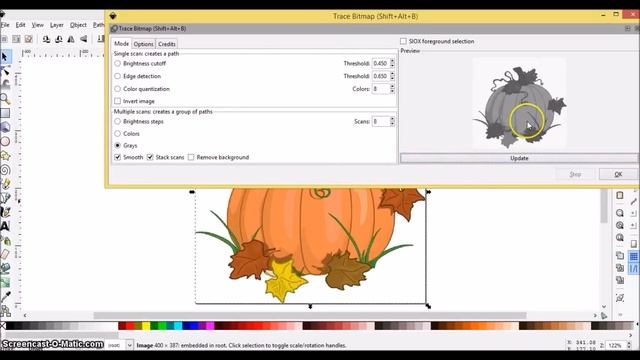The image size is (640, 360).
Task: Switch to the Mode tab
Action: click(122, 44)
